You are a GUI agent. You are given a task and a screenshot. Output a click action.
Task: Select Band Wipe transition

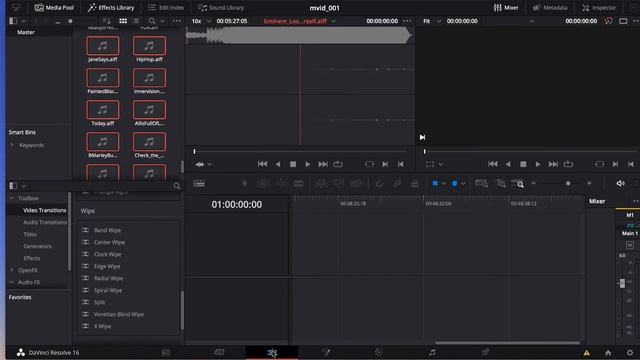click(107, 230)
